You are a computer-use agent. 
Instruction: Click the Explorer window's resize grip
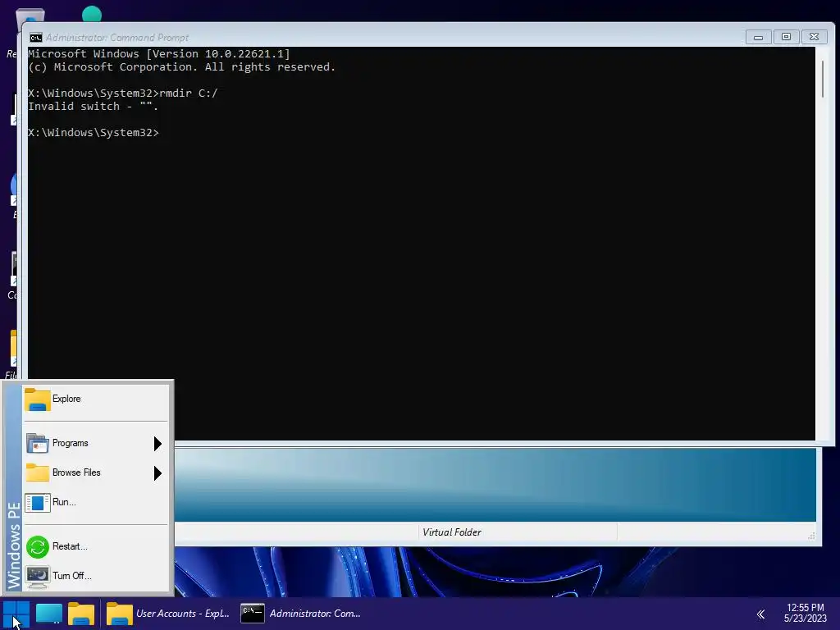tap(811, 536)
